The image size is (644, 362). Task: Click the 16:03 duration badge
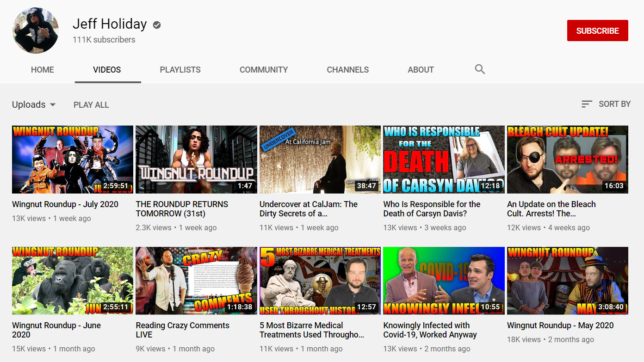[614, 186]
